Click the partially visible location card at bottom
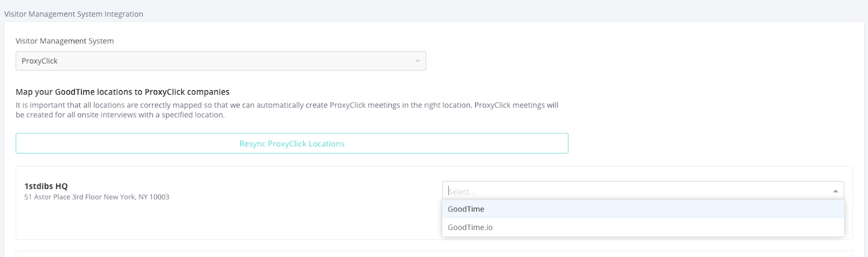This screenshot has width=868, height=257. [x=434, y=254]
